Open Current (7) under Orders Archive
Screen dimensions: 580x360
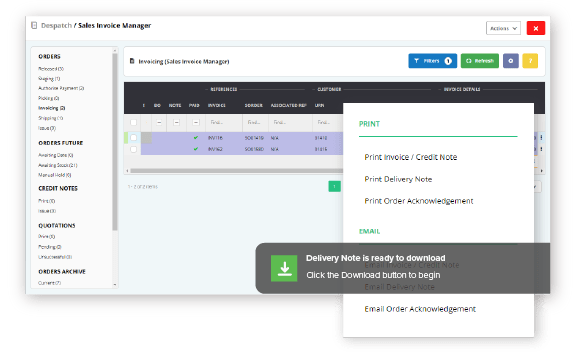click(50, 283)
